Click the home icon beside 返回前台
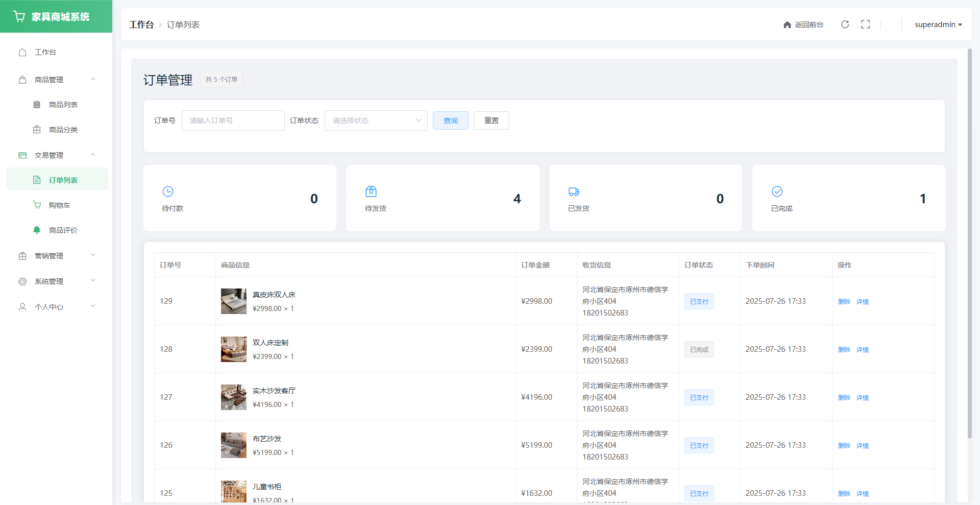 (787, 25)
